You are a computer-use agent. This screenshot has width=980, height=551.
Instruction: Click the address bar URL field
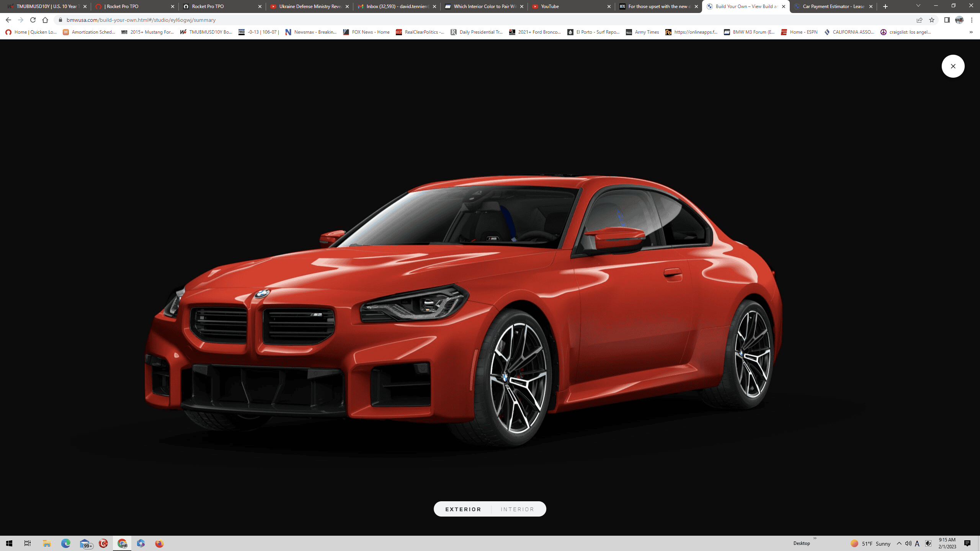click(x=486, y=20)
